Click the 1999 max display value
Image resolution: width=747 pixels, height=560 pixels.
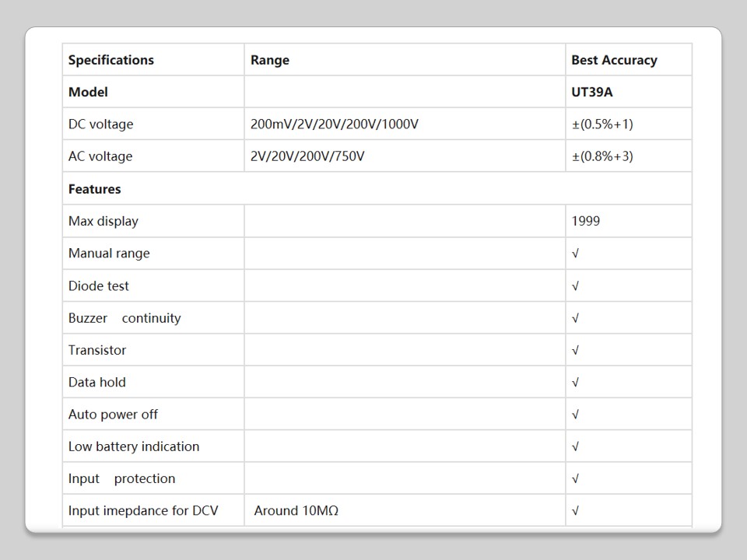(586, 221)
